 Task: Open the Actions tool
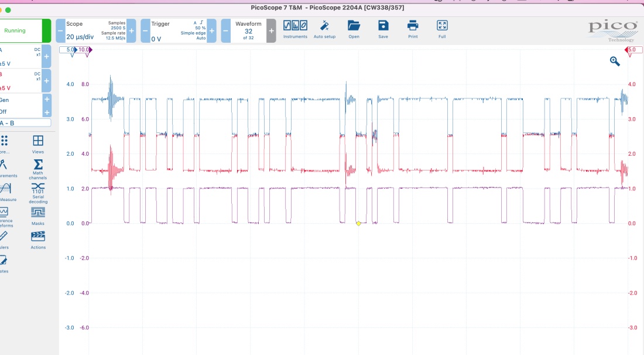point(38,240)
